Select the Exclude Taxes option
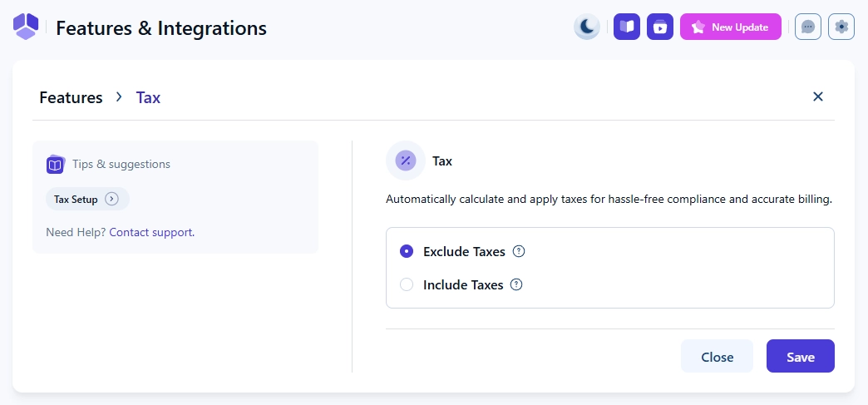This screenshot has width=868, height=405. tap(407, 251)
